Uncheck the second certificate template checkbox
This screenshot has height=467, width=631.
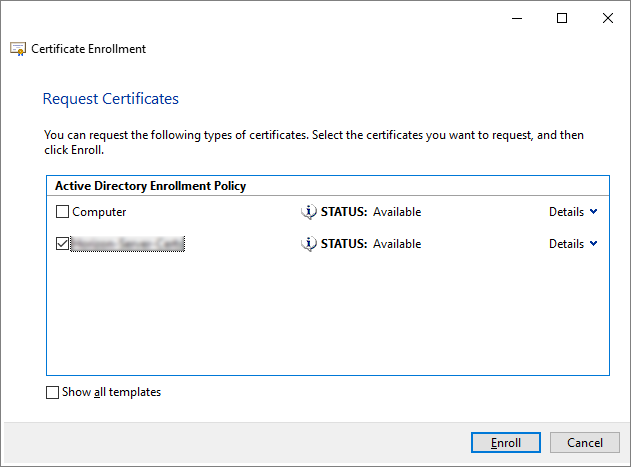coord(63,244)
